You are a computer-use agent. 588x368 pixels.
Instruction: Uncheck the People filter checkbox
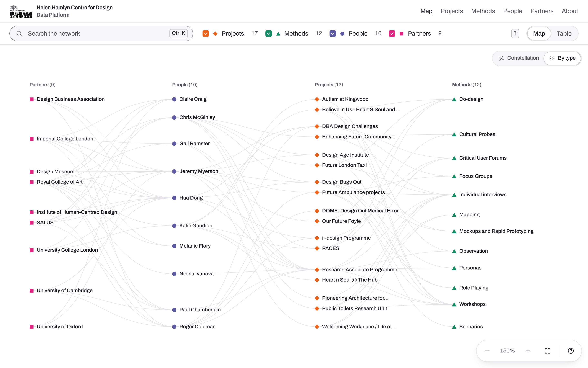[x=333, y=34]
